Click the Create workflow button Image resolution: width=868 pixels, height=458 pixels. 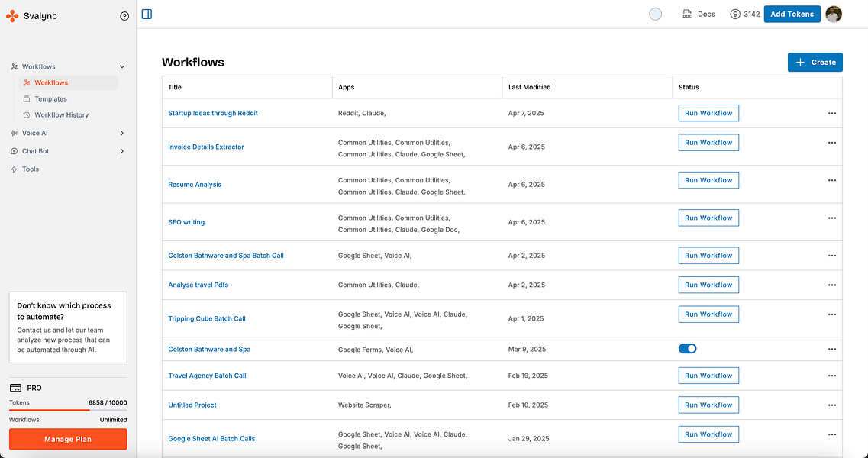pos(815,63)
